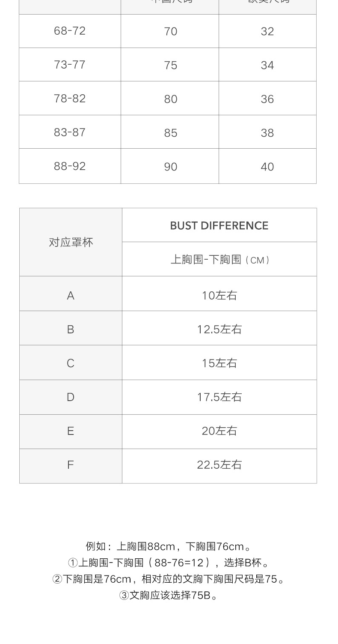Select the Western size 36 cell
Screen dimensions: 338x644
pyautogui.click(x=267, y=99)
